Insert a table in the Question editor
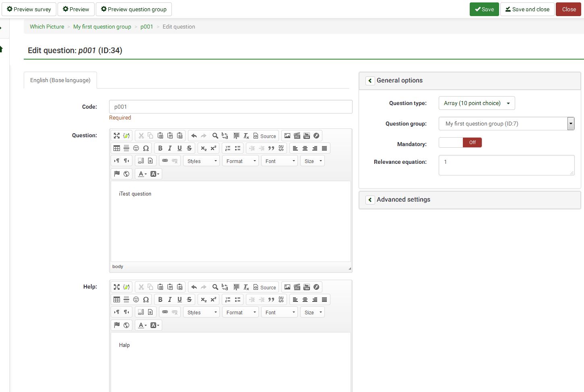 (x=117, y=148)
